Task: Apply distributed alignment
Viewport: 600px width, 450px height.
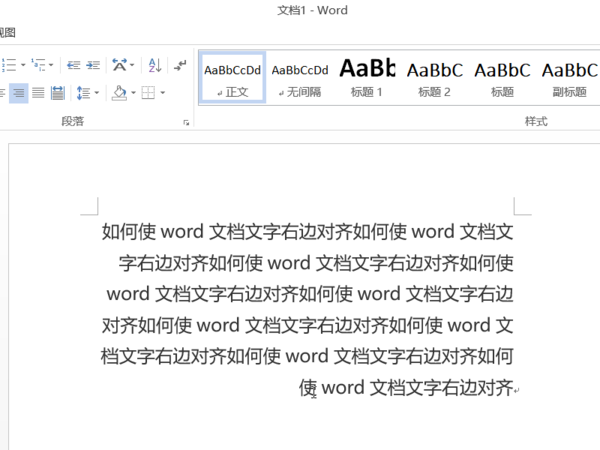Action: coord(57,93)
